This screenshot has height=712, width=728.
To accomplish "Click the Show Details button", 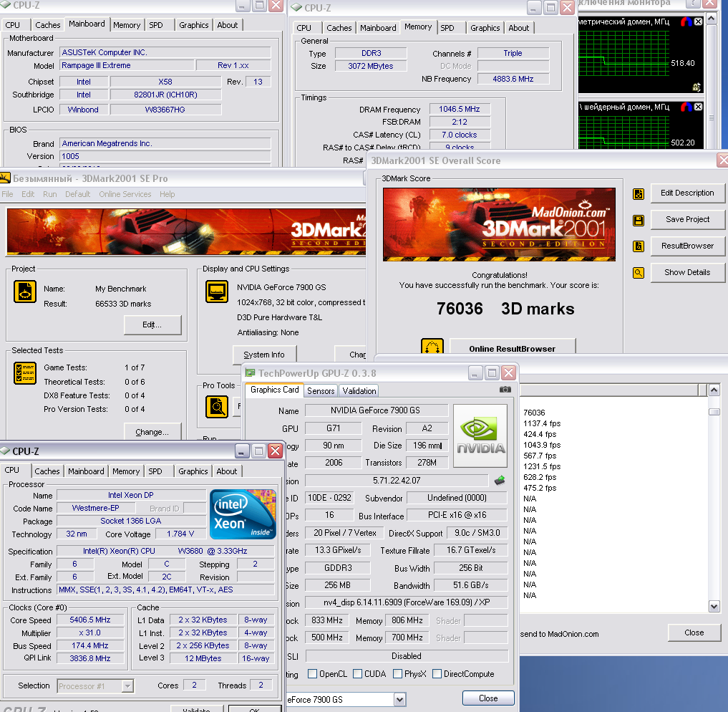I will [687, 272].
